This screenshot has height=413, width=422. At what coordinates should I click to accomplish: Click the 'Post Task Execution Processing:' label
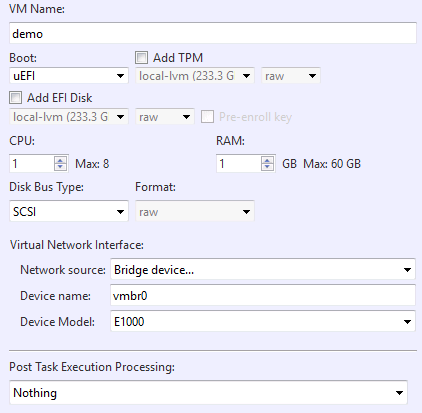pos(92,367)
